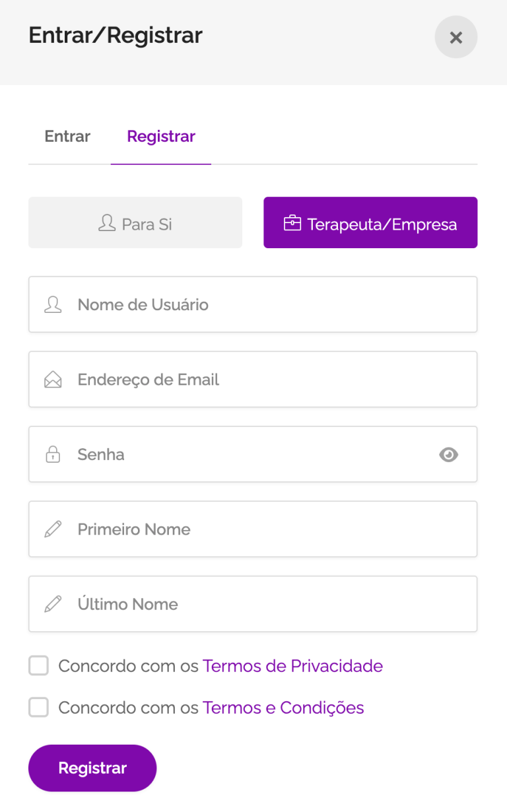507x812 pixels.
Task: Click the envelope icon in the email field
Action: coord(53,380)
